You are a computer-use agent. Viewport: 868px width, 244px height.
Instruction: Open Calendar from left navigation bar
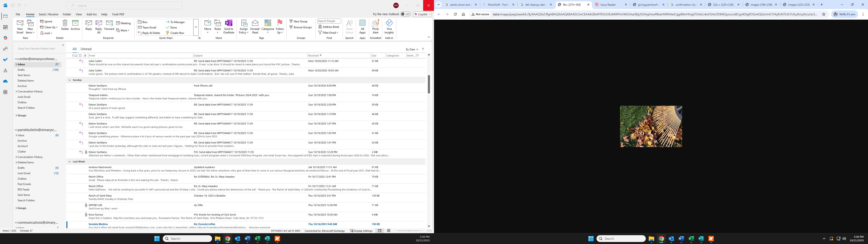pos(5,27)
